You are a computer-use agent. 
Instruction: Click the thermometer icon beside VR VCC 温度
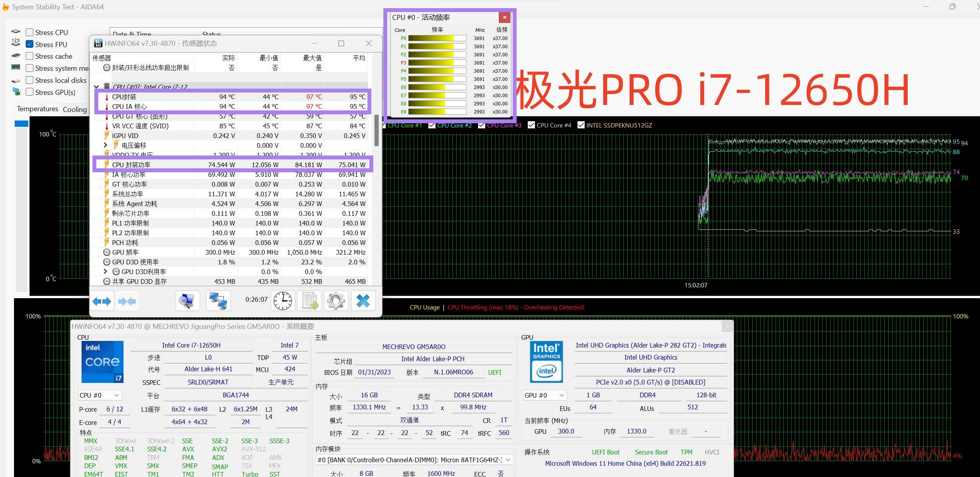click(107, 126)
